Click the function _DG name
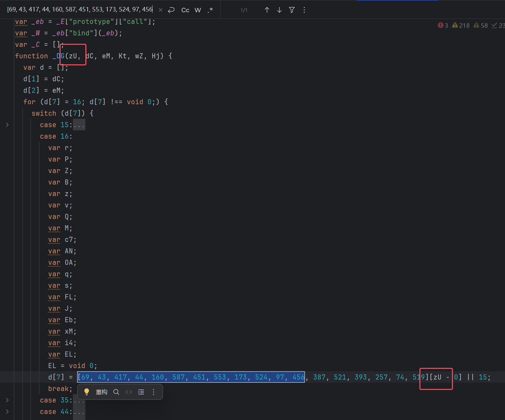 (58, 56)
